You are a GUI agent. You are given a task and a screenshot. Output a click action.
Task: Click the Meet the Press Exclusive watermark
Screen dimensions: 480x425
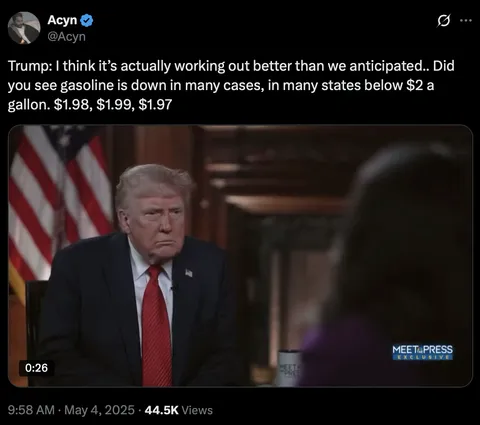click(x=422, y=352)
